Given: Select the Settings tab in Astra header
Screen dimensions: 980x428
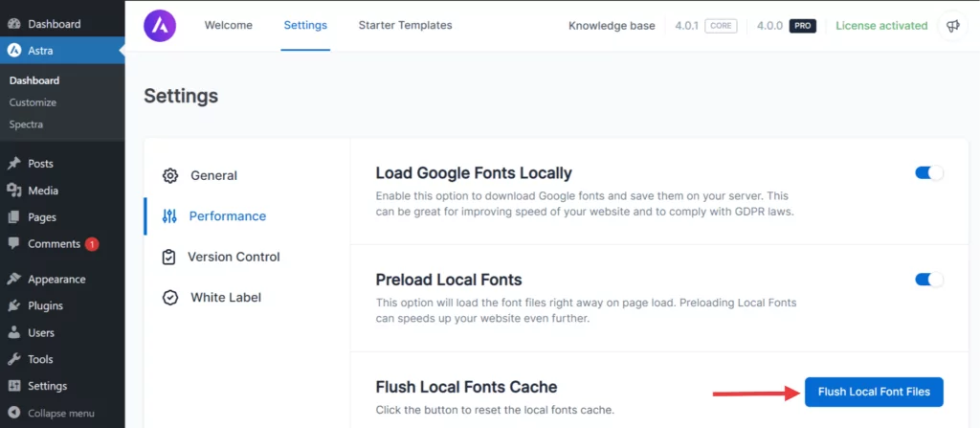Looking at the screenshot, I should click(305, 26).
